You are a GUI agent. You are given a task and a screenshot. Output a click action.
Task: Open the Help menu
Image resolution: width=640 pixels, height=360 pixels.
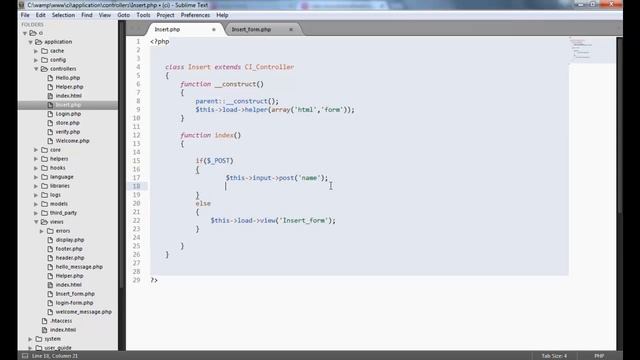coord(222,15)
